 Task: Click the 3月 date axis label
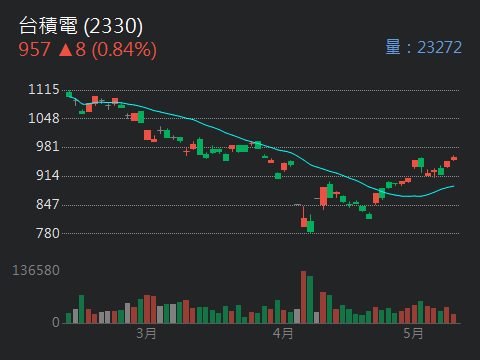coord(146,333)
